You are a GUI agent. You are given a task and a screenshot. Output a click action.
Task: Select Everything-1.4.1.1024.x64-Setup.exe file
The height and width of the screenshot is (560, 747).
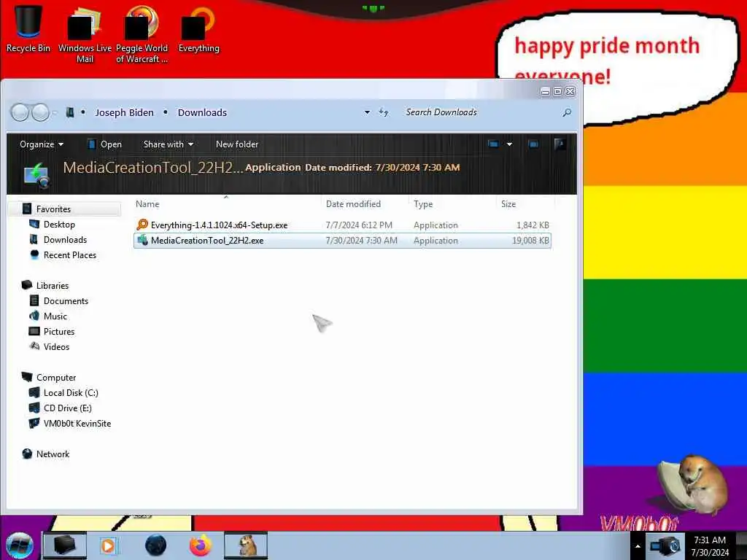click(219, 225)
